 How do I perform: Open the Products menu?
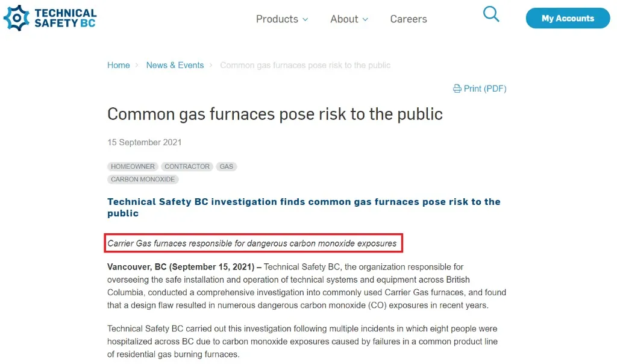click(277, 19)
